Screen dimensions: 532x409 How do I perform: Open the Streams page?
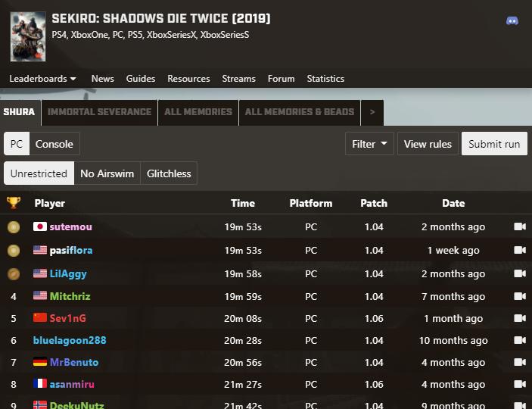tap(238, 79)
